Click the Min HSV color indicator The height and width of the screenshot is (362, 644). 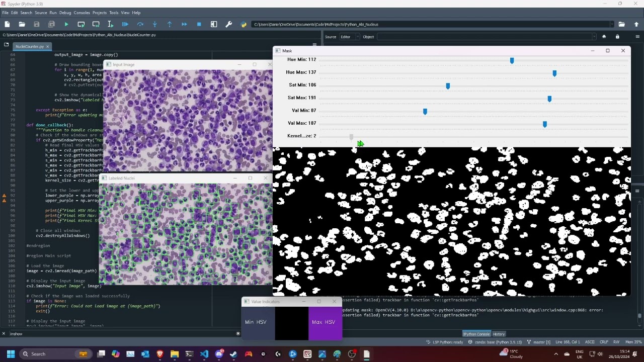[258, 322]
